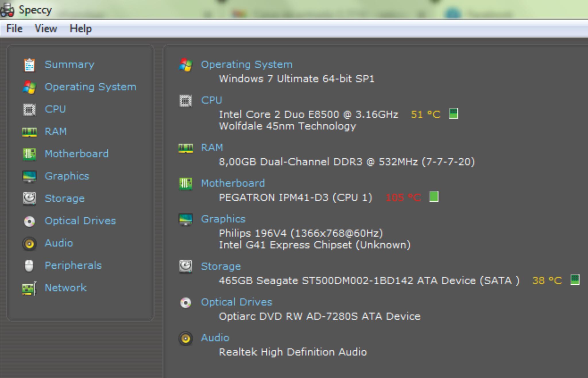The image size is (588, 378).
Task: Select Storage in the sidebar
Action: [65, 198]
